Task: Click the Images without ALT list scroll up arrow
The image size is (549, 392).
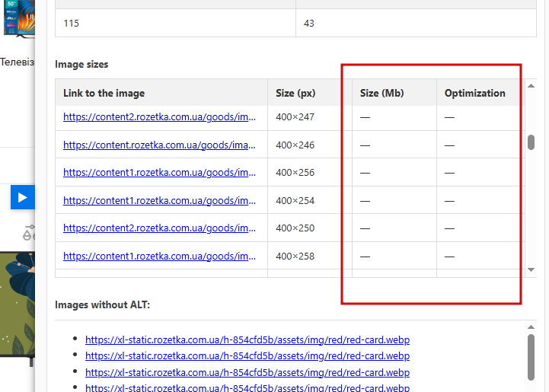Action: point(531,327)
